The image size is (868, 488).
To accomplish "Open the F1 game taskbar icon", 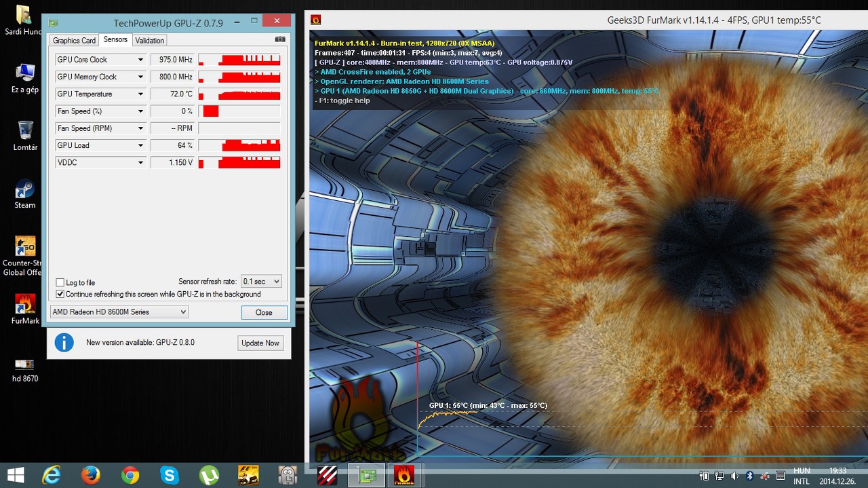I will coord(248,474).
